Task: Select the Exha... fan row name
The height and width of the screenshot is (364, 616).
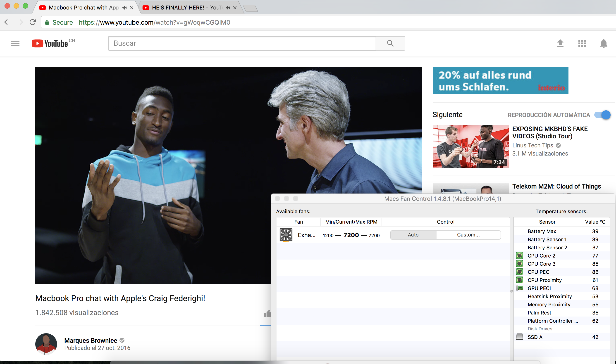Action: pos(306,235)
